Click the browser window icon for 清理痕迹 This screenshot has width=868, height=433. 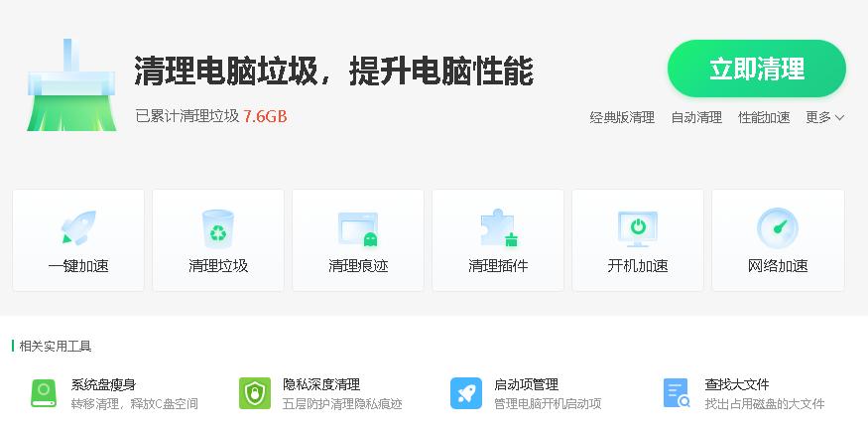point(358,229)
